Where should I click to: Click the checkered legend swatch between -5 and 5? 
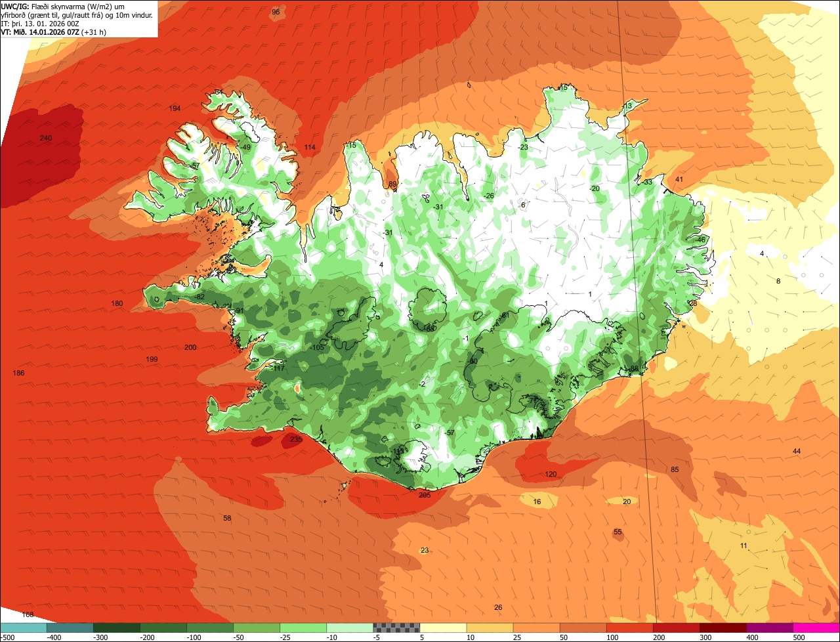tap(396, 628)
